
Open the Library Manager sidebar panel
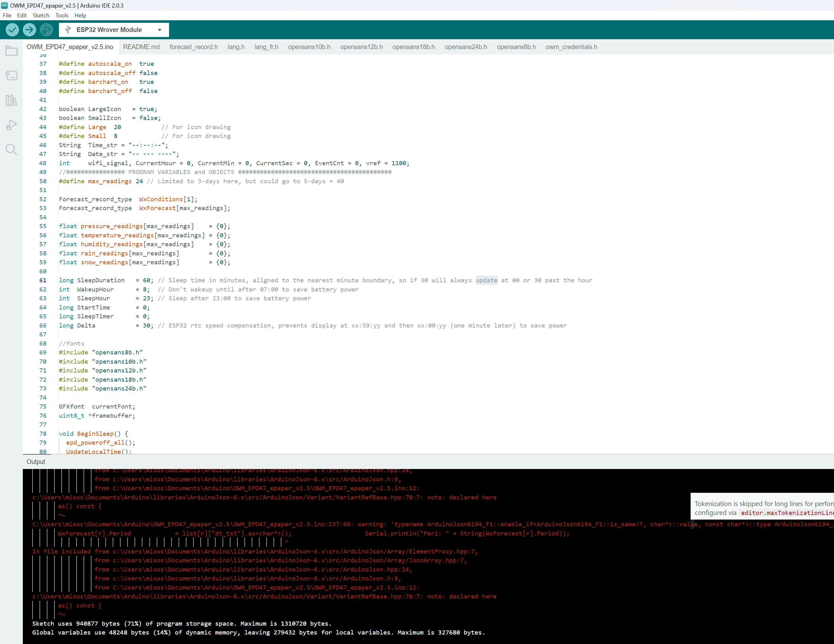(11, 100)
